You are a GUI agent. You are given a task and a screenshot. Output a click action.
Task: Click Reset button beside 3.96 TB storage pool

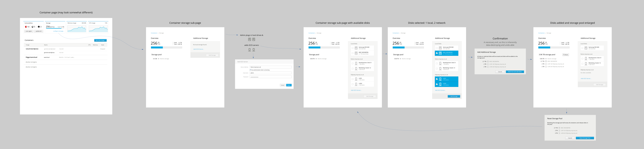(566, 55)
